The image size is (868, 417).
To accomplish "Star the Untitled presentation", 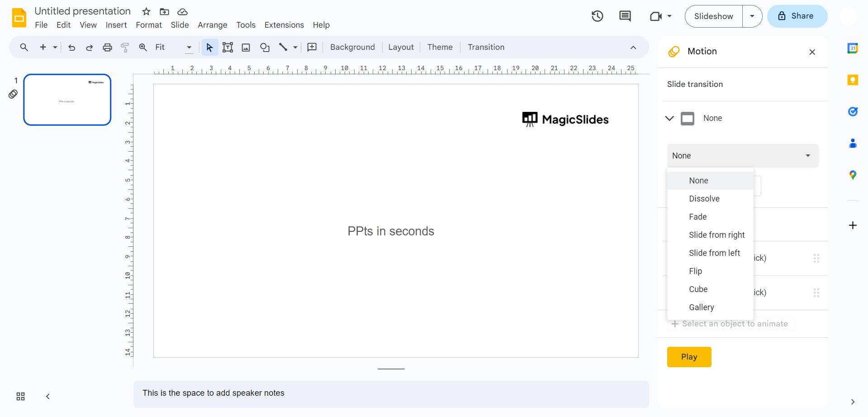I will 146,11.
